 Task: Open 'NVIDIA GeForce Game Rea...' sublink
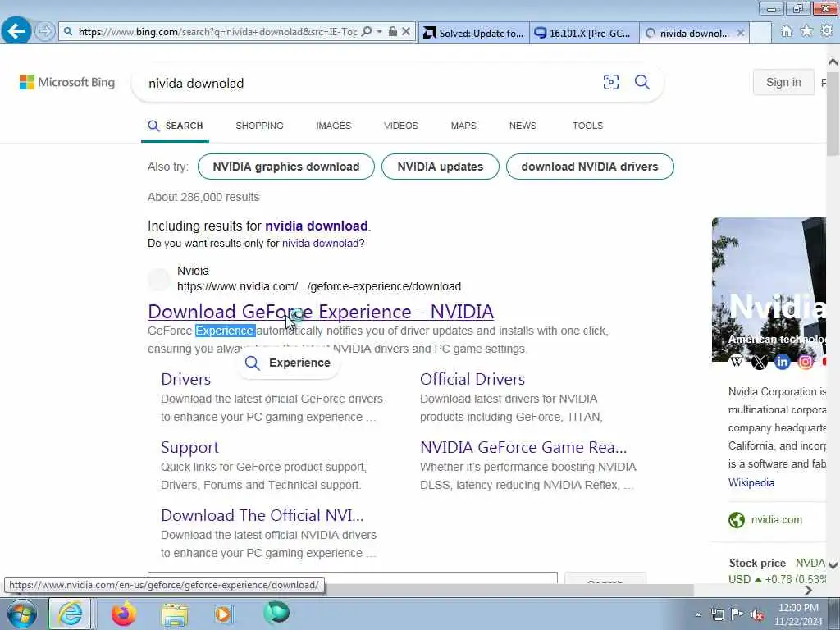(x=523, y=447)
